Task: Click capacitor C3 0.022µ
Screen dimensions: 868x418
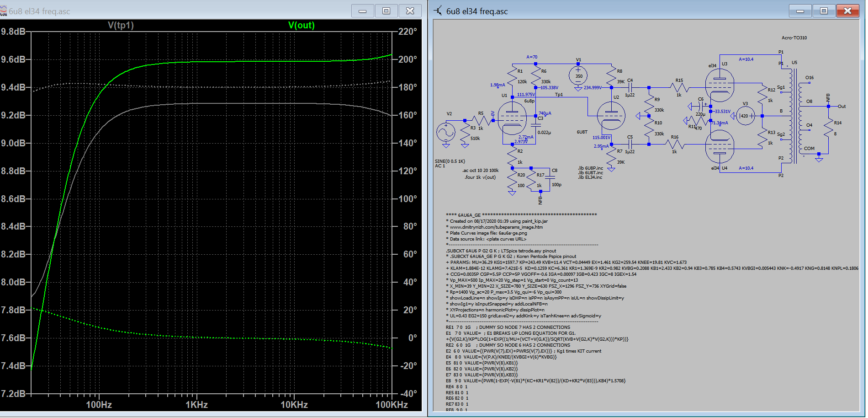Action: pyautogui.click(x=535, y=124)
